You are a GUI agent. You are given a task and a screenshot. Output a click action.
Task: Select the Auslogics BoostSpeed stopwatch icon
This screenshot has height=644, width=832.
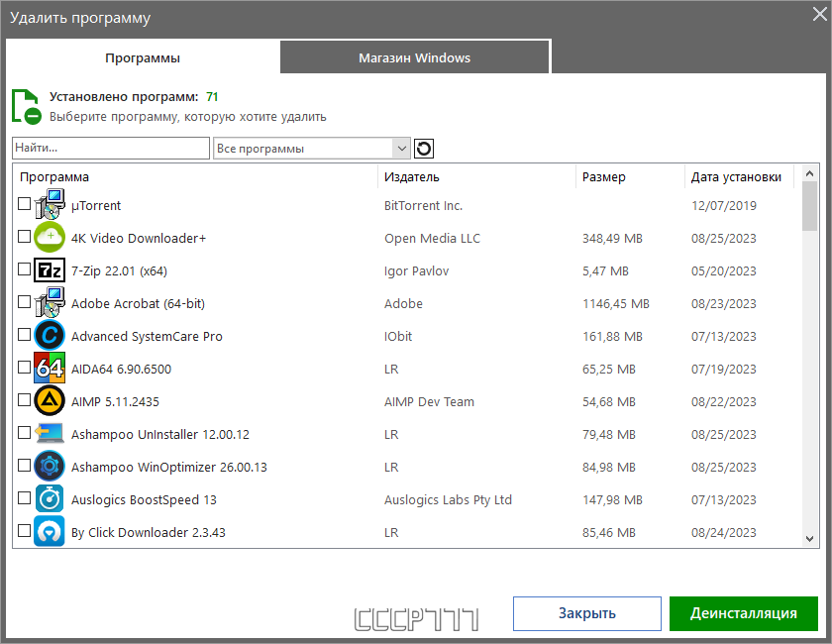[x=50, y=499]
